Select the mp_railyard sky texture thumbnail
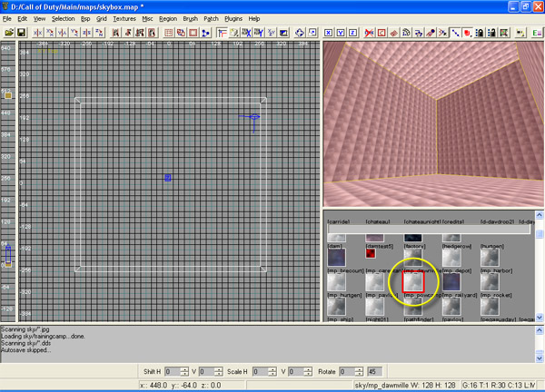Viewport: 545px width, 392px height. tap(451, 307)
